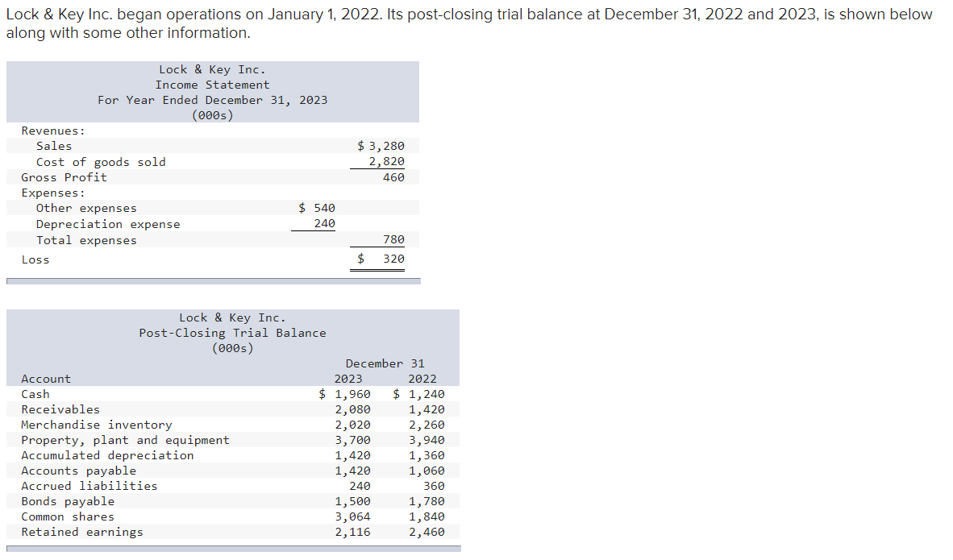Viewport: 953px width, 560px height.
Task: Click the 'Merchandise inventory' account label
Action: (97, 425)
